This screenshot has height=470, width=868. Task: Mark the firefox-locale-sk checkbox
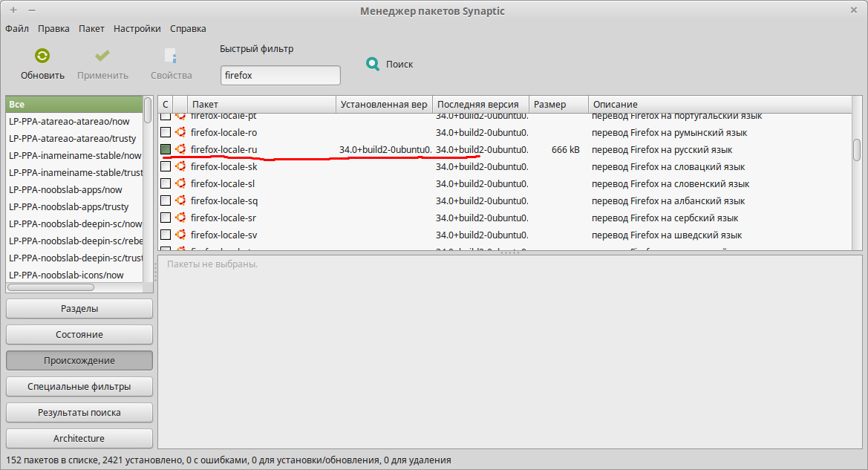point(166,166)
